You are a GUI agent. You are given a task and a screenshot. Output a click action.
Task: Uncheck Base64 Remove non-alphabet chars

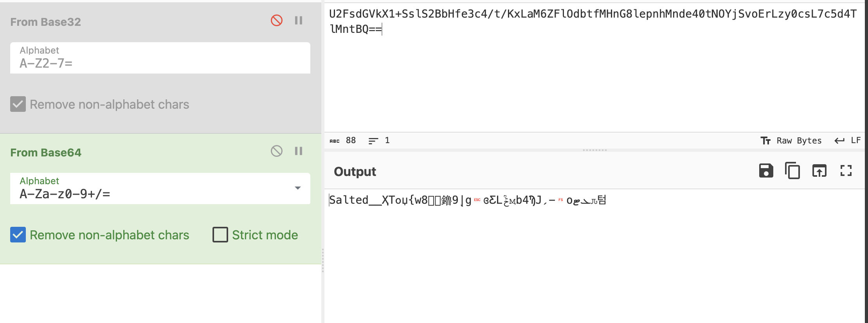pos(18,235)
